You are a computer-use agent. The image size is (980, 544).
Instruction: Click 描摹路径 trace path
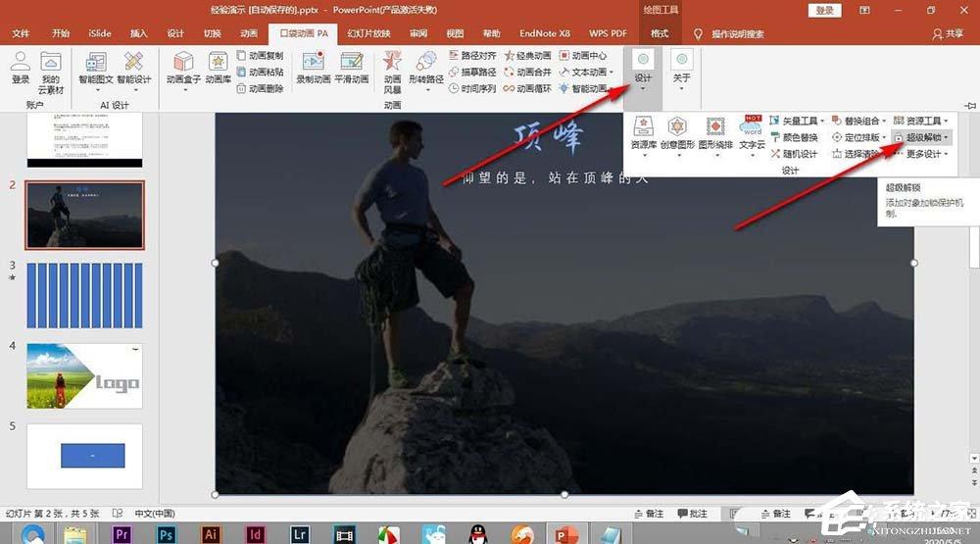tap(472, 72)
